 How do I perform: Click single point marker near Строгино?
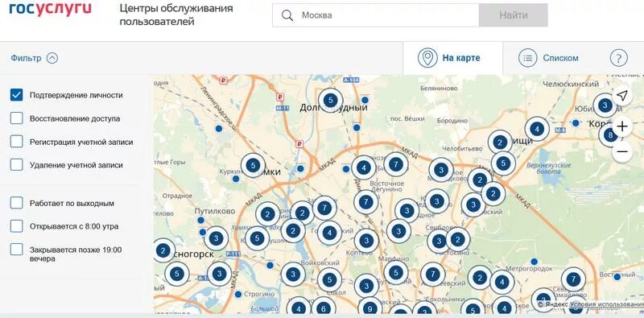pyautogui.click(x=238, y=294)
